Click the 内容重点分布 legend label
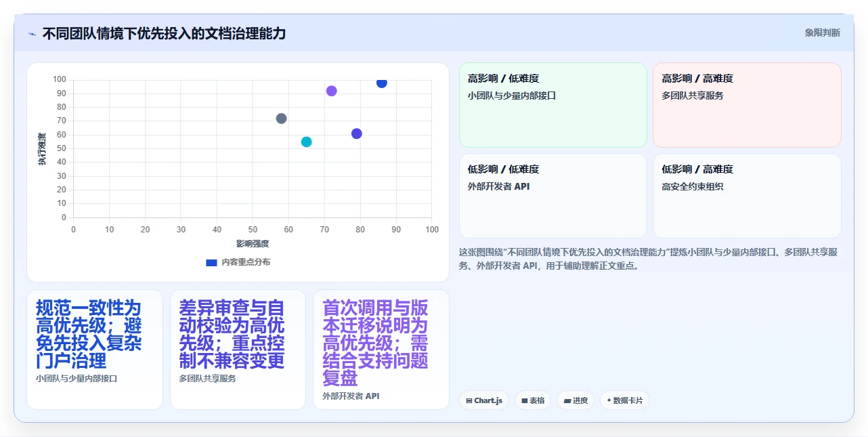868x437 pixels. click(246, 262)
